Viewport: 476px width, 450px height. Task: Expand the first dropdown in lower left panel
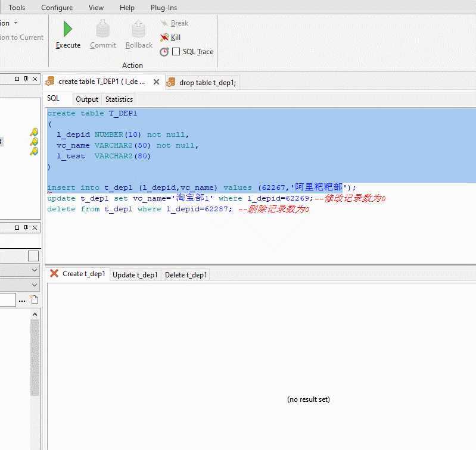pyautogui.click(x=35, y=270)
